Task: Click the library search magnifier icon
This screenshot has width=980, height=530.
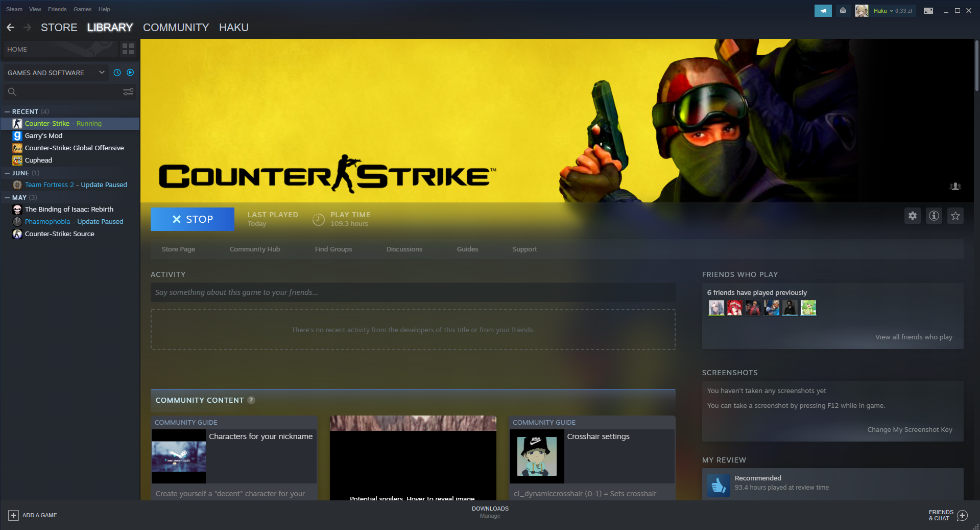Action: click(12, 92)
